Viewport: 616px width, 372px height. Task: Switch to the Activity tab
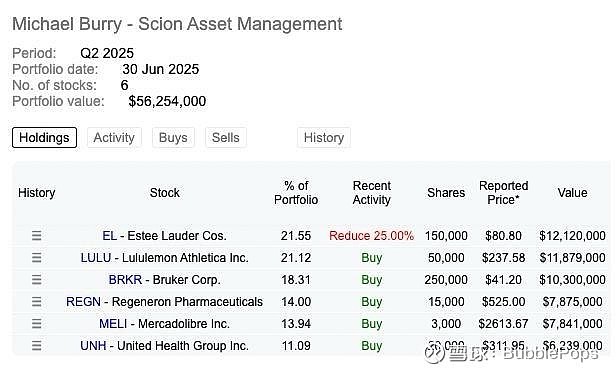pyautogui.click(x=114, y=137)
